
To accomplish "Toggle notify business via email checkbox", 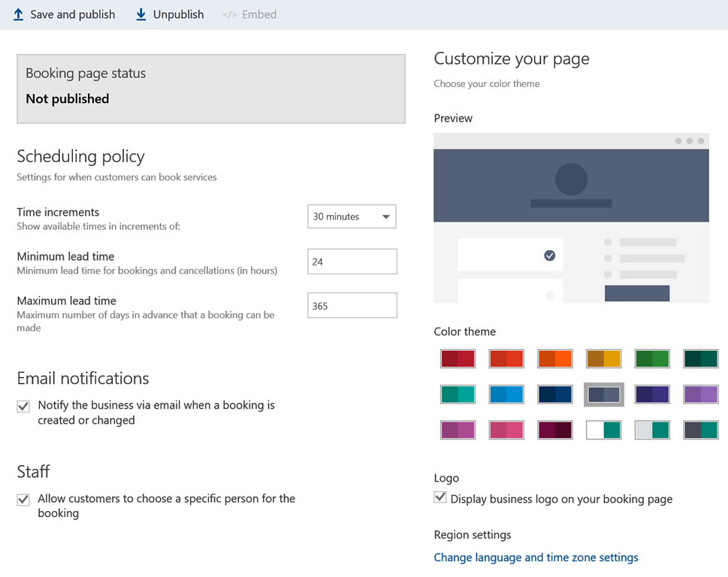I will coord(23,406).
